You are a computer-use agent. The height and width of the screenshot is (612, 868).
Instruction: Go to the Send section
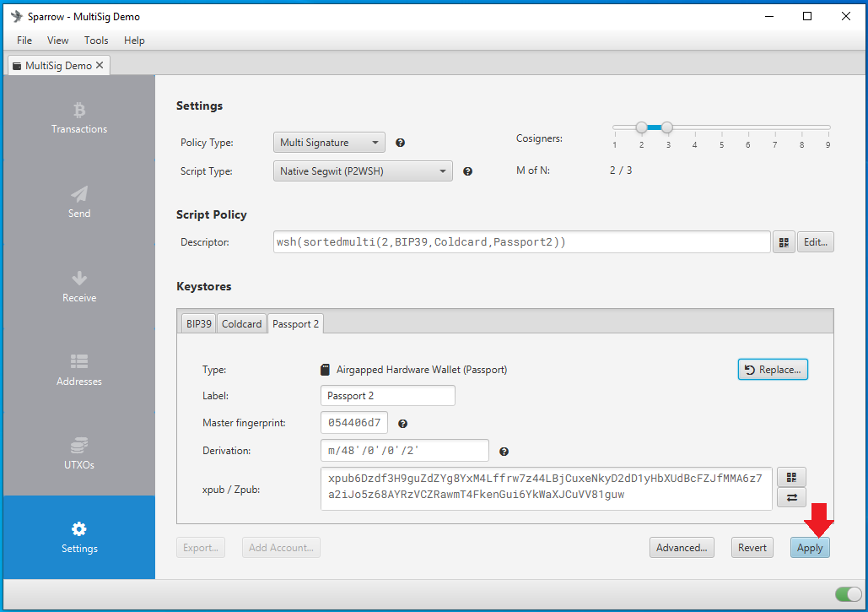click(x=79, y=202)
